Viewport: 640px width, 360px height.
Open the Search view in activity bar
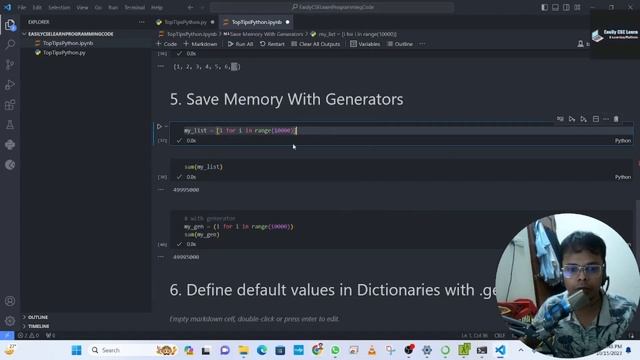10,44
